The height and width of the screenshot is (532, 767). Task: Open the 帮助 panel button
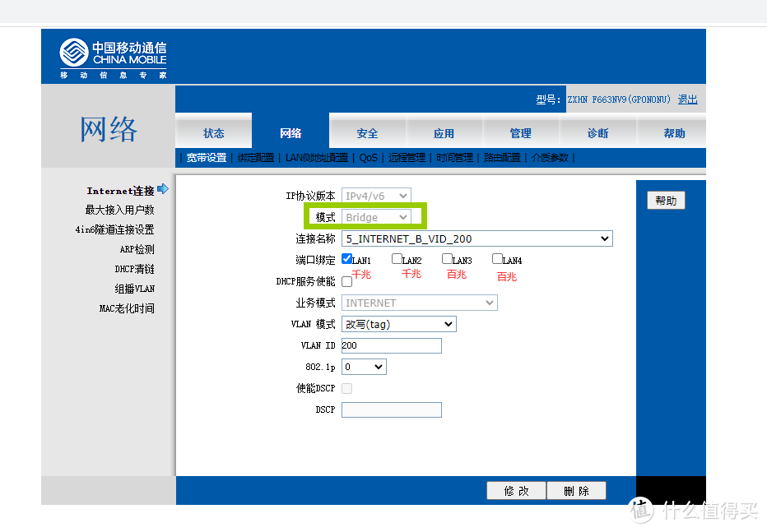[666, 200]
